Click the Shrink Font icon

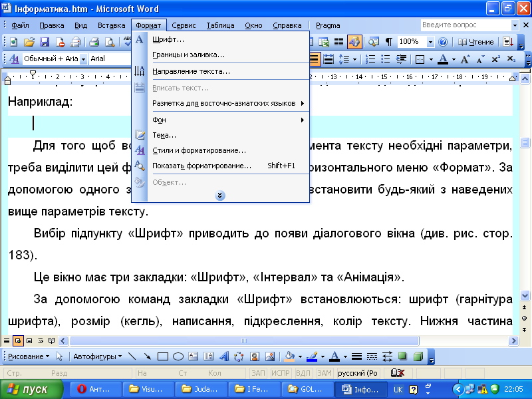click(480, 59)
